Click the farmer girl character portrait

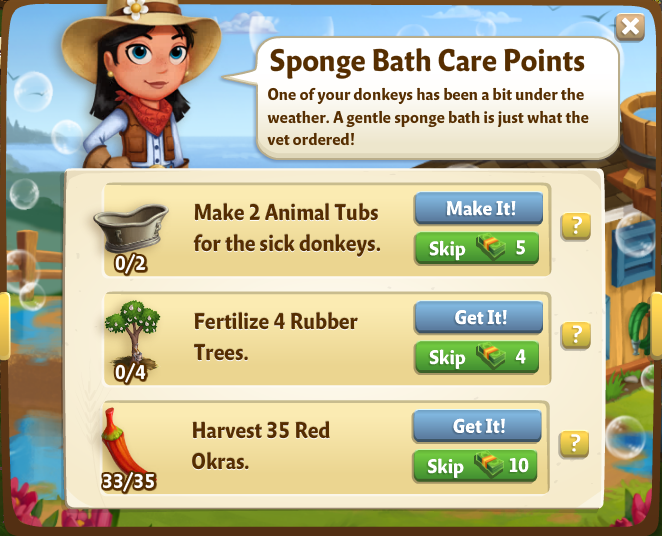point(141,84)
